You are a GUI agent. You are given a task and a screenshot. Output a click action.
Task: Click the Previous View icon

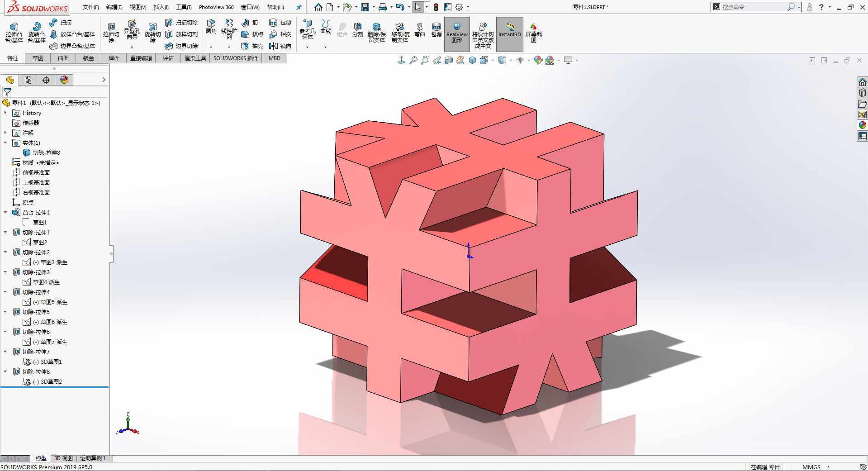[x=437, y=60]
